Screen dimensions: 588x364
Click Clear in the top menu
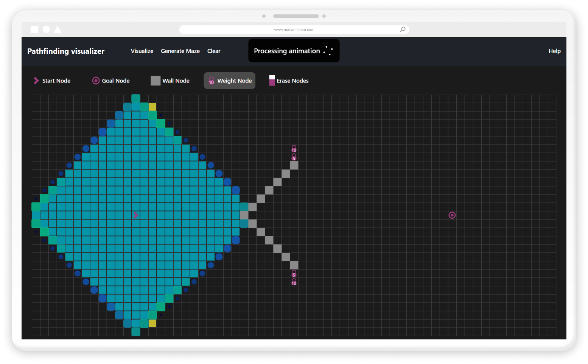click(x=214, y=51)
